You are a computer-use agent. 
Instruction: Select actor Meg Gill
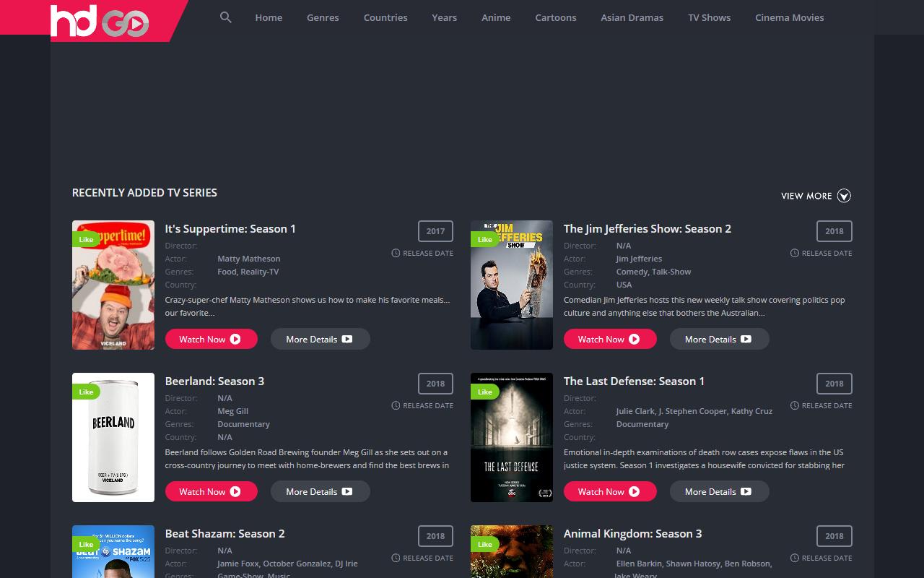coord(232,411)
